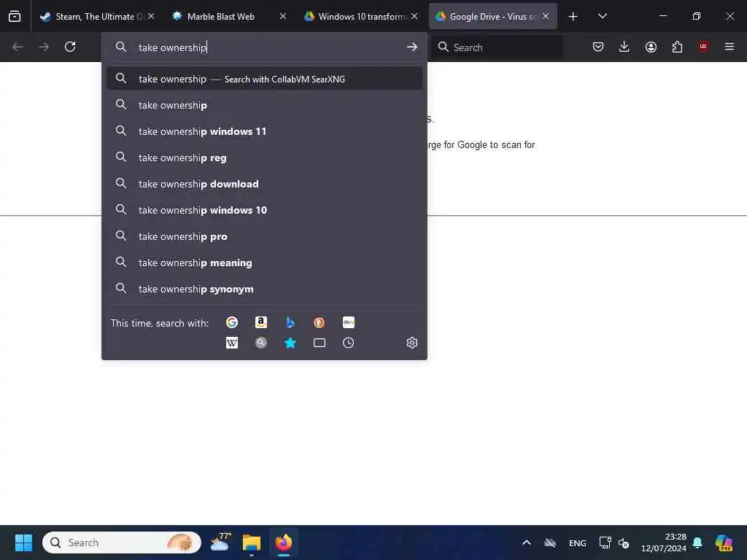This screenshot has height=560, width=747.
Task: Switch to the Windows 10 transformation tab
Action: (360, 16)
